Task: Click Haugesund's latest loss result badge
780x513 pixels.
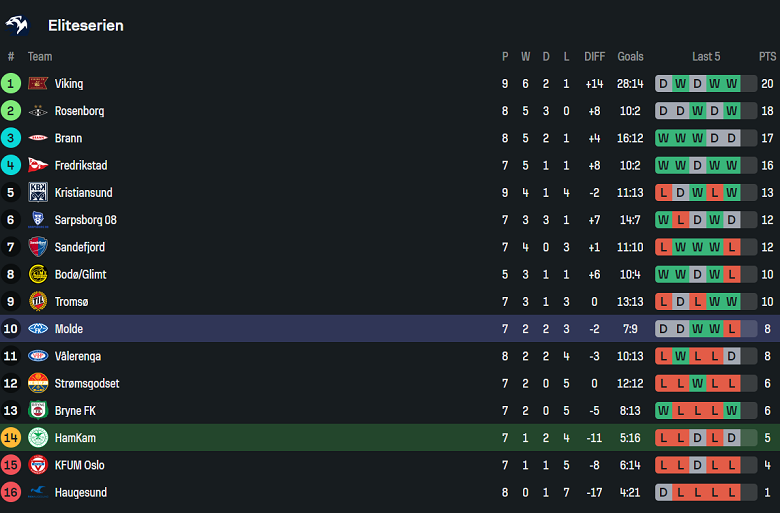Action: (732, 492)
